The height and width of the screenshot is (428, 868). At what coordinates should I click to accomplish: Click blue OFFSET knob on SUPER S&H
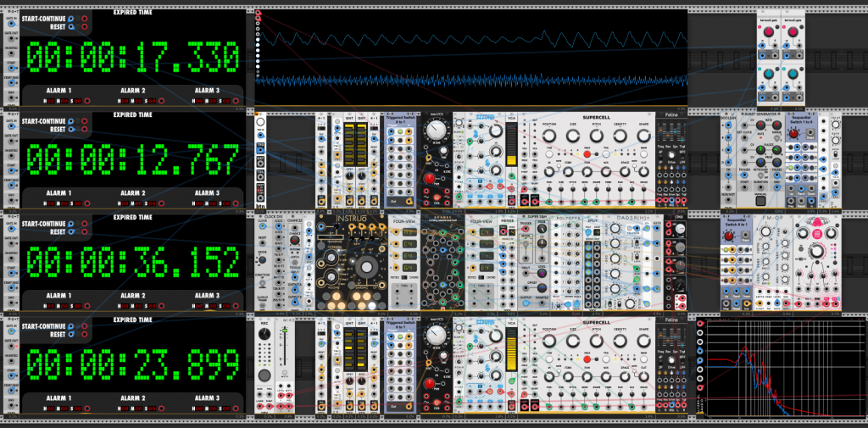542,288
